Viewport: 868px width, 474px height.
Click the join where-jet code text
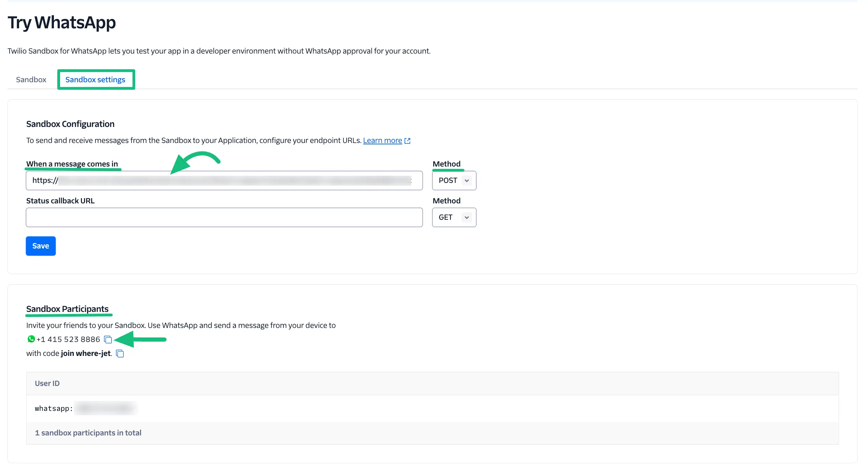pyautogui.click(x=85, y=354)
